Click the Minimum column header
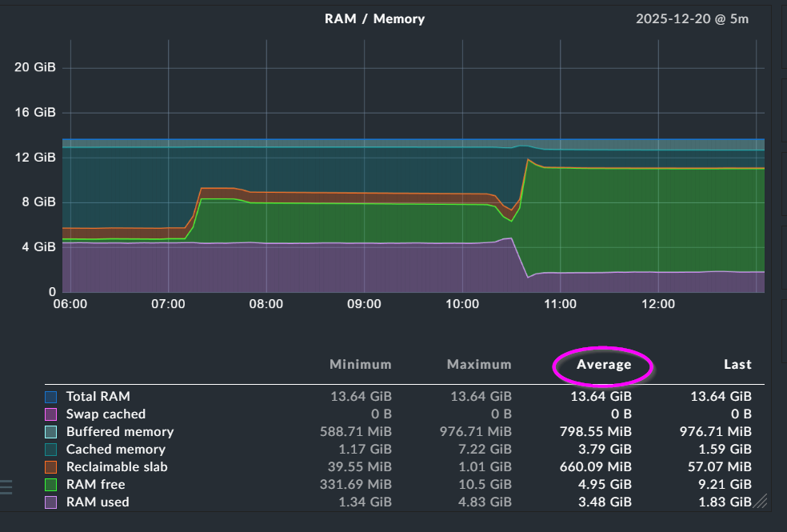This screenshot has height=532, width=787. pos(361,365)
